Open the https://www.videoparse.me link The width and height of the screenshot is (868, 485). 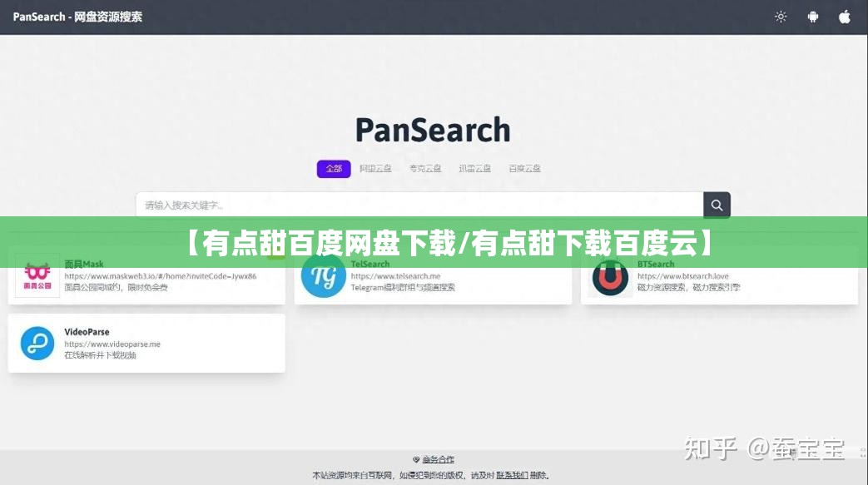[112, 344]
